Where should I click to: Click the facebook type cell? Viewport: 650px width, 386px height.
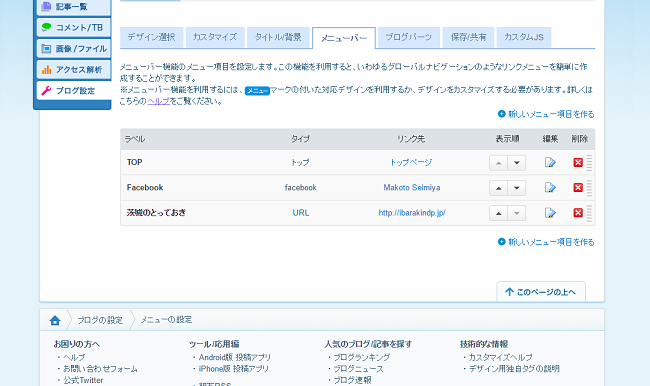click(301, 188)
